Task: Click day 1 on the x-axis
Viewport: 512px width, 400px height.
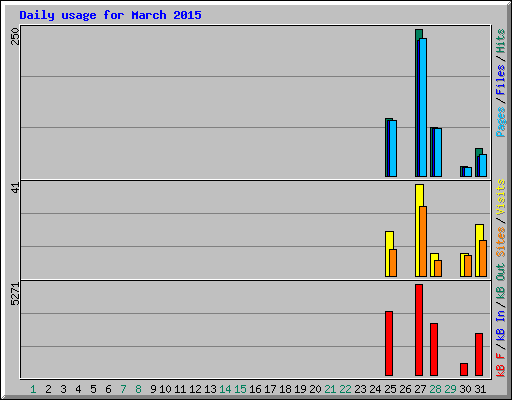Action: click(33, 389)
